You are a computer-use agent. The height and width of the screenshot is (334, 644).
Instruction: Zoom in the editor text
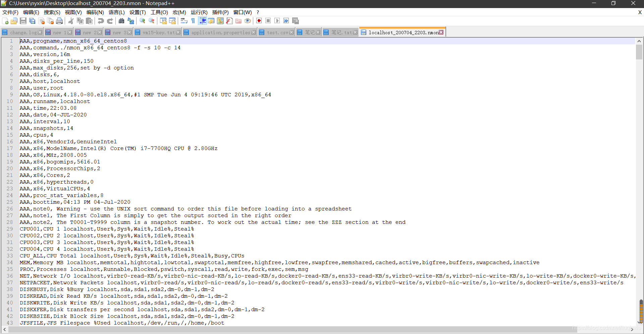143,21
